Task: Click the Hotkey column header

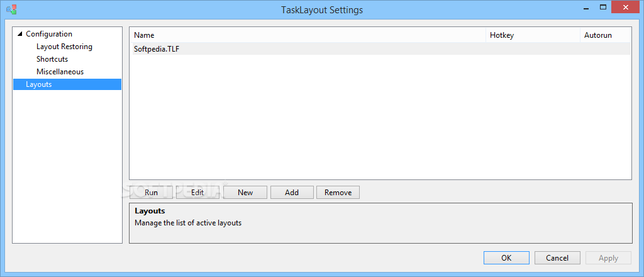Action: 533,35
